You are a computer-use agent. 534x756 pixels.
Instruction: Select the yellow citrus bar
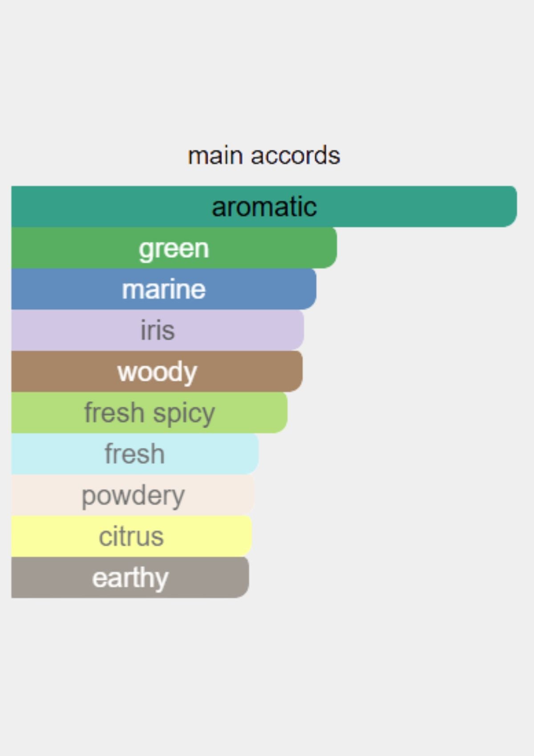tap(132, 536)
